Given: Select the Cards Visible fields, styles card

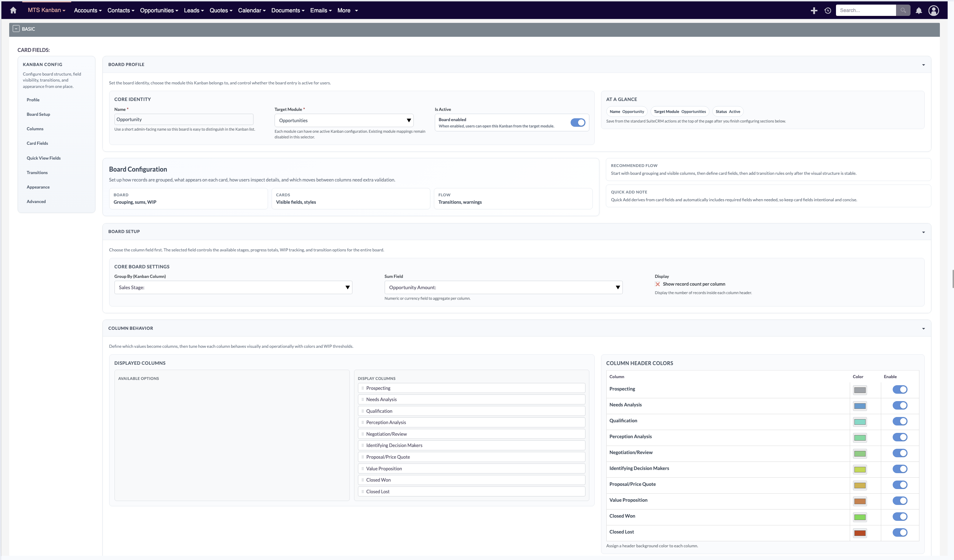Looking at the screenshot, I should 351,199.
